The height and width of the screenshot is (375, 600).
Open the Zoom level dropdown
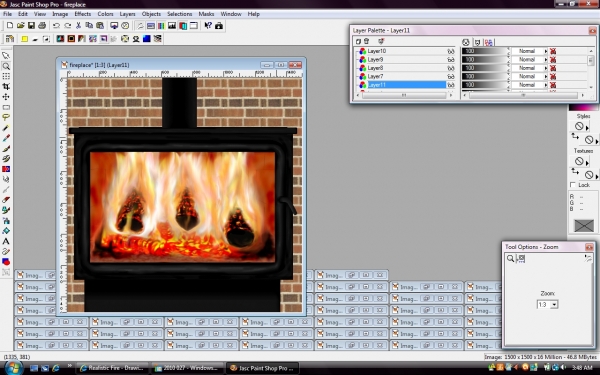click(x=554, y=305)
